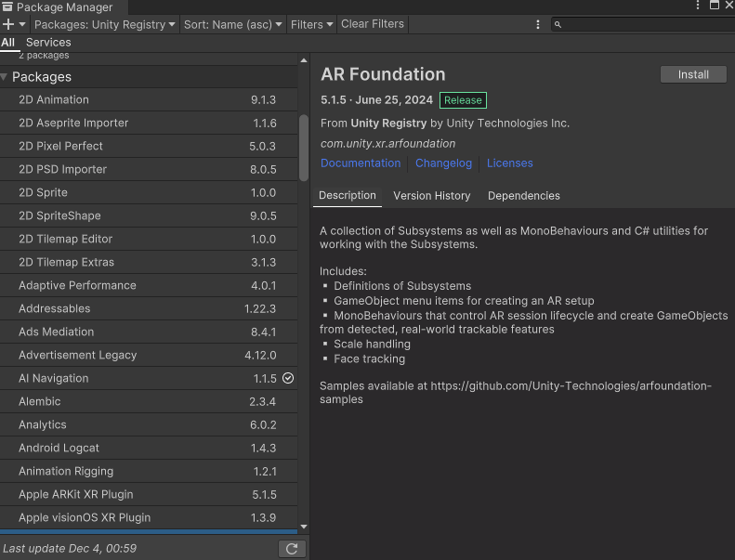
Task: Click the plus add package icon
Action: point(8,24)
